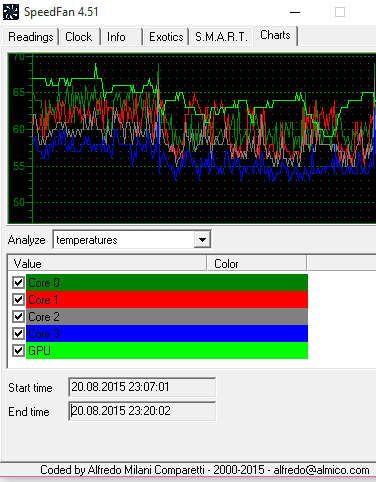Viewport: 376px width, 482px height.
Task: Click the 'SpeedFan 4.51' title text
Action: point(61,12)
